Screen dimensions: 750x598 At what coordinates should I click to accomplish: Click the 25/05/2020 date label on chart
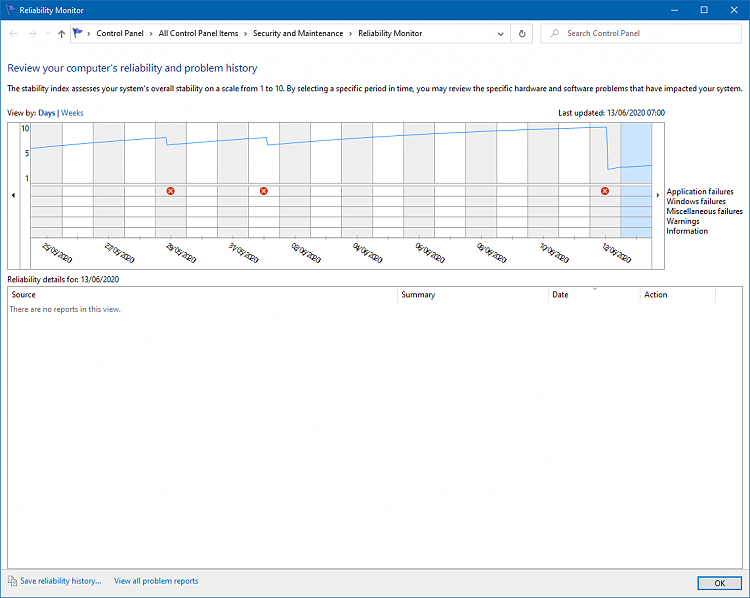pos(57,253)
